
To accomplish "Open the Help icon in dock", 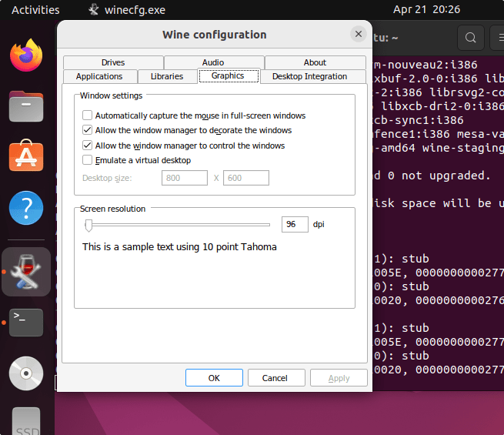I will (x=26, y=208).
